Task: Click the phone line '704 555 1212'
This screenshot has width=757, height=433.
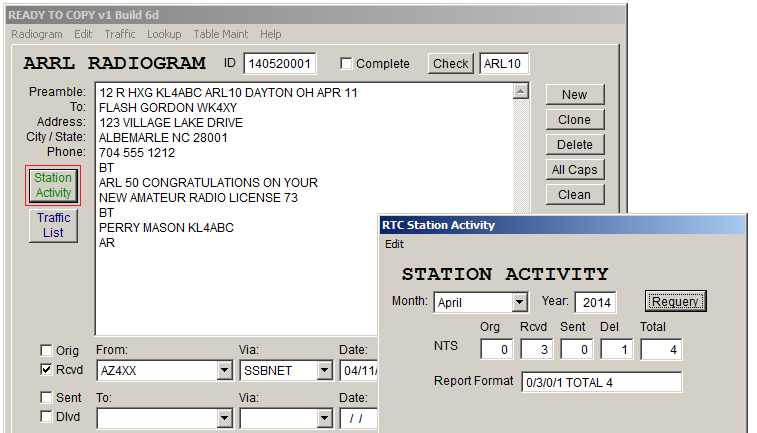Action: [x=137, y=153]
